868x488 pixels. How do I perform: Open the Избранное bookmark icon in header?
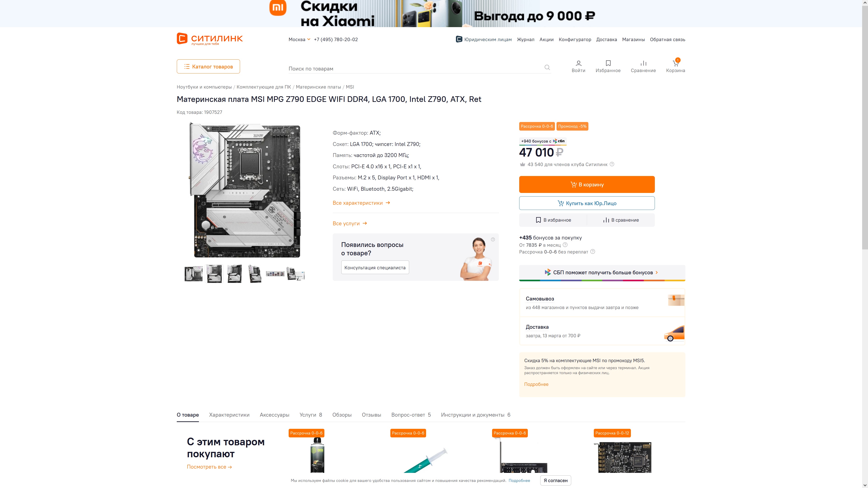tap(608, 63)
